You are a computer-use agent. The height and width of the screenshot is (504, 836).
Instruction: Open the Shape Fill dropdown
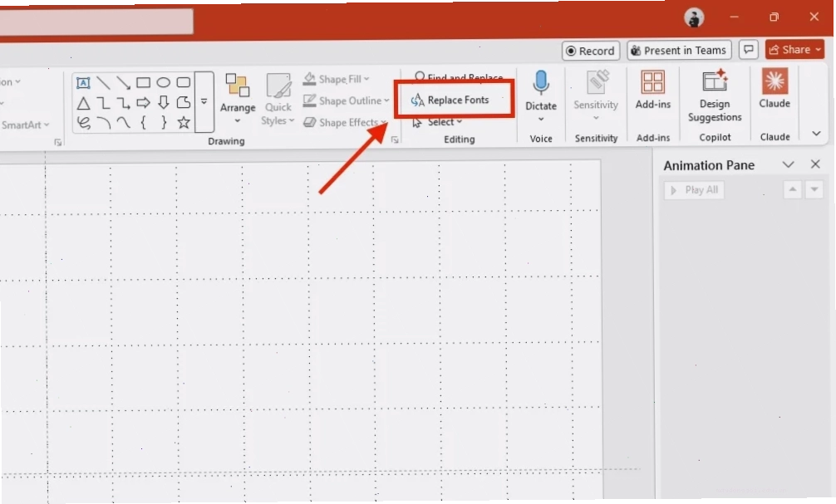point(337,80)
